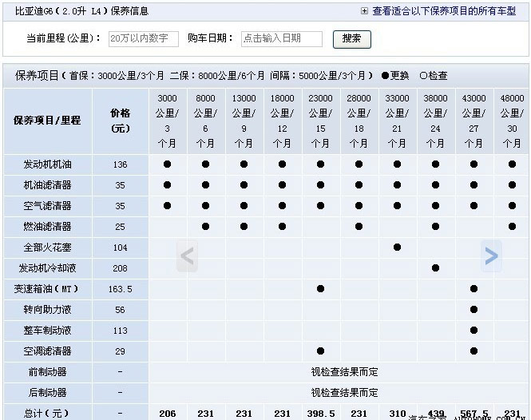
Task: Click the 总计(元) row label
Action: [46, 414]
